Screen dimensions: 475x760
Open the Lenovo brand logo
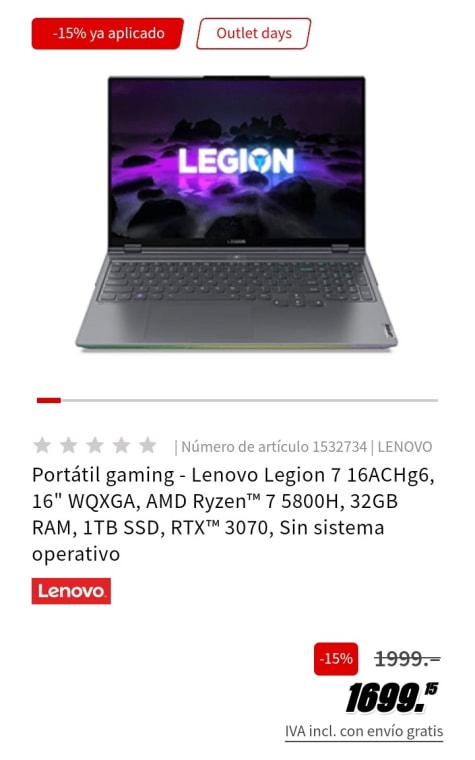(x=71, y=591)
